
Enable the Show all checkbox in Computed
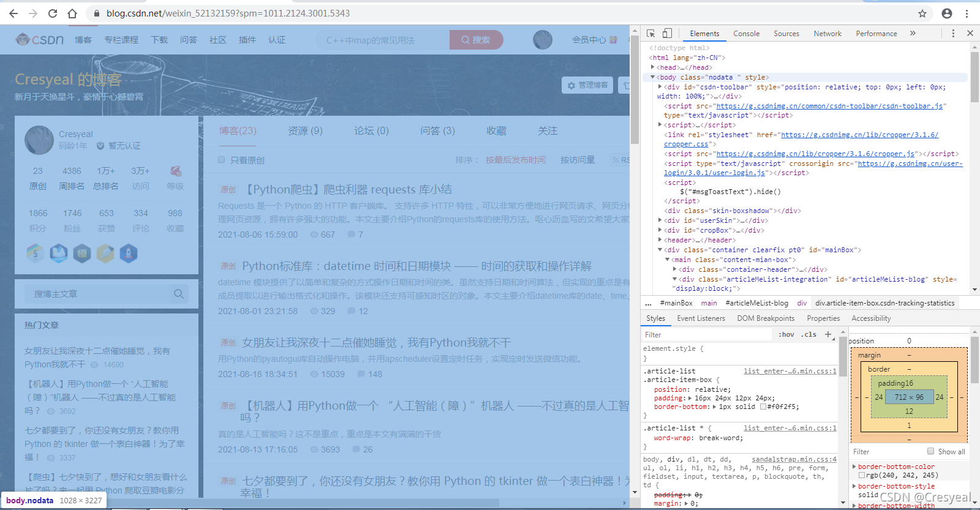(x=931, y=451)
